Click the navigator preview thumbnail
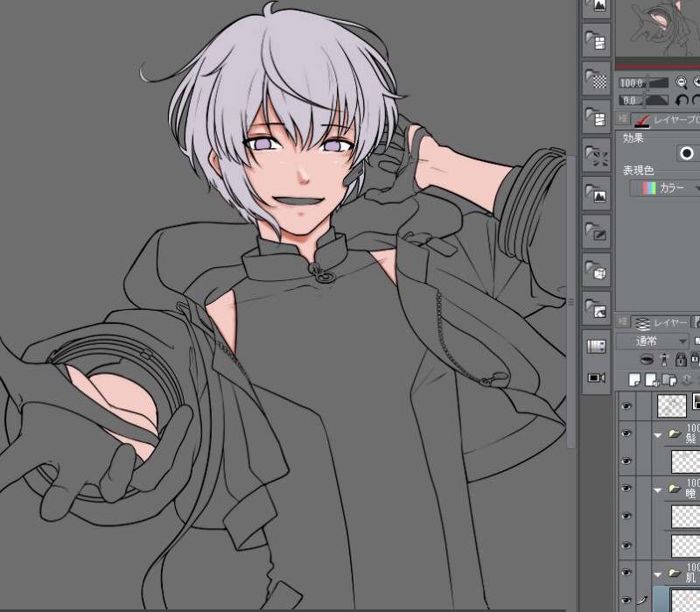Image resolution: width=700 pixels, height=612 pixels. point(658,28)
